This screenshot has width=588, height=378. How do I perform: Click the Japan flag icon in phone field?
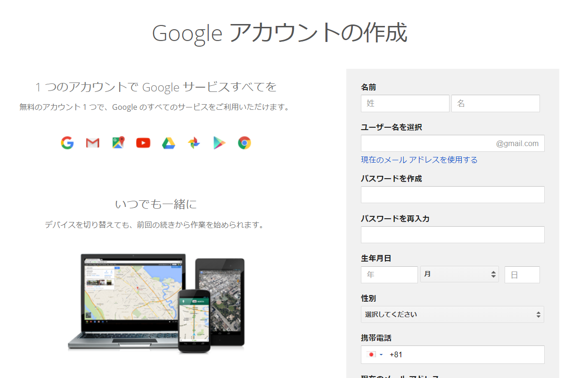pyautogui.click(x=370, y=354)
